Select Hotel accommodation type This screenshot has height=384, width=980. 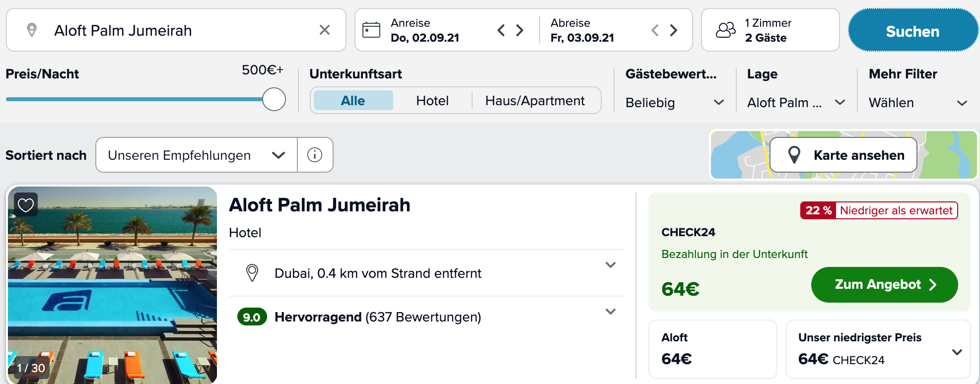pyautogui.click(x=432, y=101)
